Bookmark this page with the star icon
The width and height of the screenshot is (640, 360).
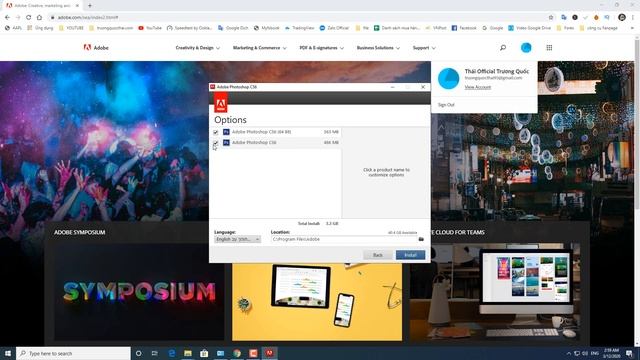(551, 18)
